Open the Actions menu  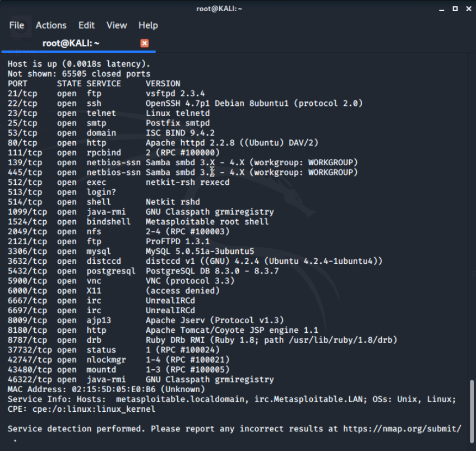pos(51,25)
